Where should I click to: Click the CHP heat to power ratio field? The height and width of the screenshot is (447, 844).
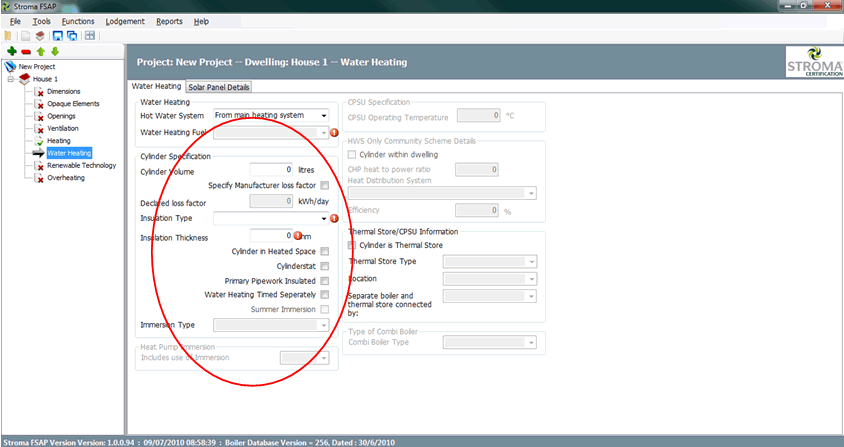pyautogui.click(x=477, y=170)
